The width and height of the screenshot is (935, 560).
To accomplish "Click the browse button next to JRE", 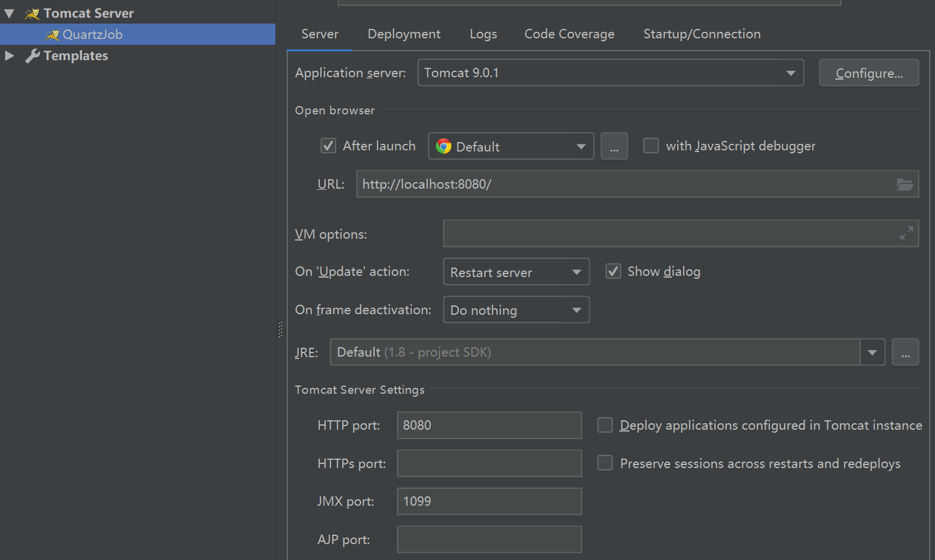I will point(906,353).
